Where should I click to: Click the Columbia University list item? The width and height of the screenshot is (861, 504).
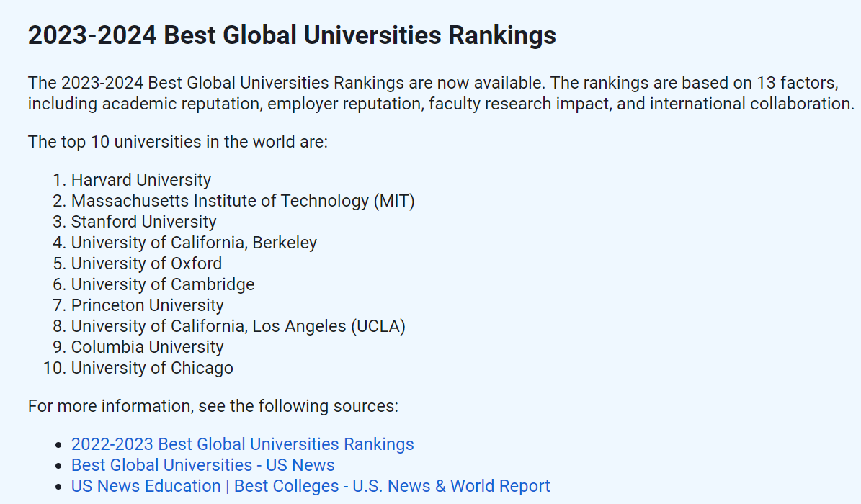(x=147, y=347)
